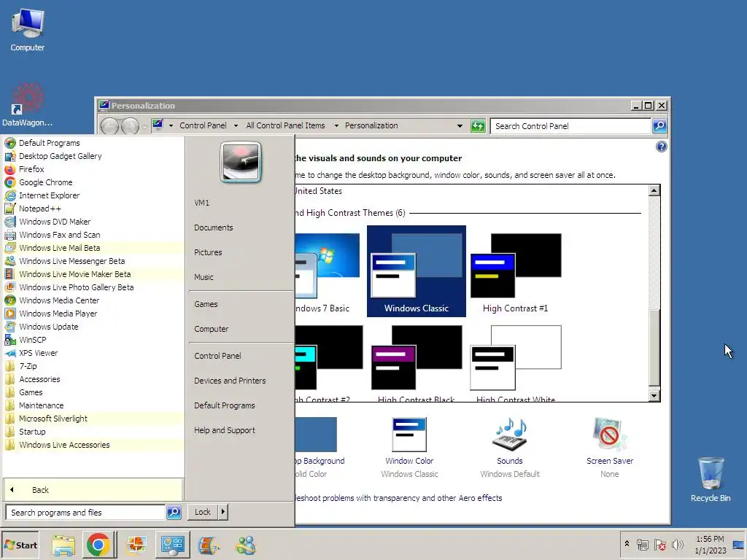
Task: Select the High Contrast White theme
Action: [x=516, y=363]
